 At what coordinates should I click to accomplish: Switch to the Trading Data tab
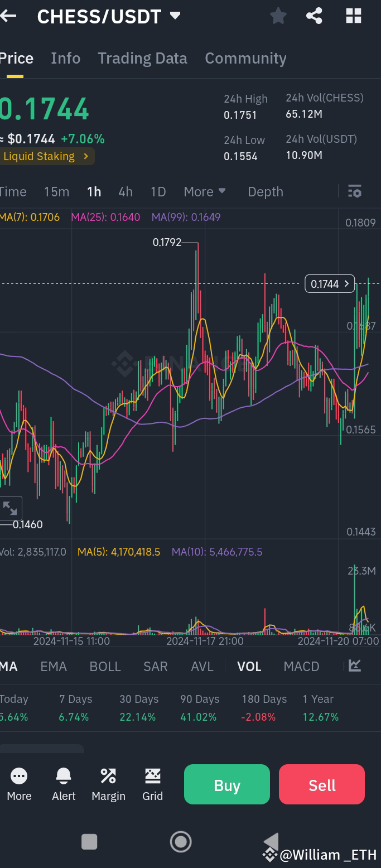pos(142,58)
